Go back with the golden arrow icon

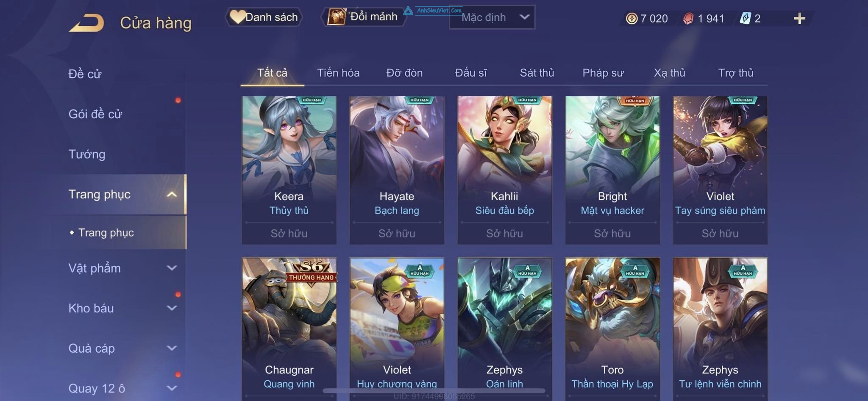[87, 23]
